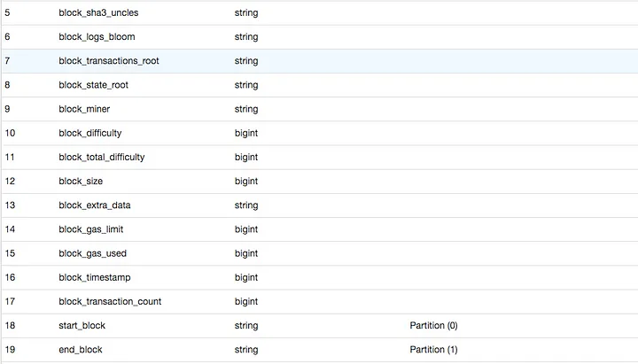The width and height of the screenshot is (638, 364).
Task: Click the block_gas_limit column name
Action: coord(90,229)
